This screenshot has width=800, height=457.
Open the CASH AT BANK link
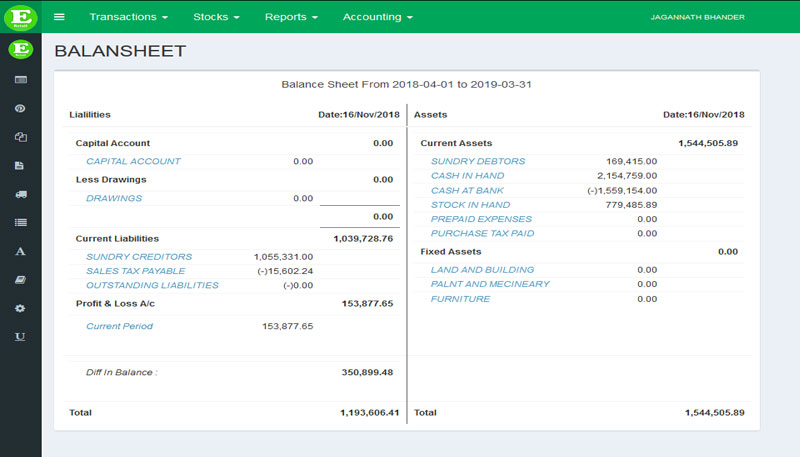(467, 190)
